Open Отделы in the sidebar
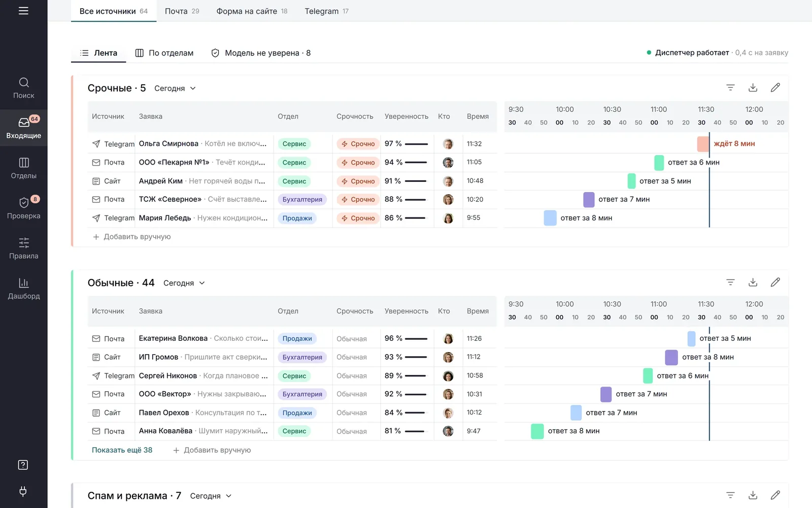 (24, 168)
